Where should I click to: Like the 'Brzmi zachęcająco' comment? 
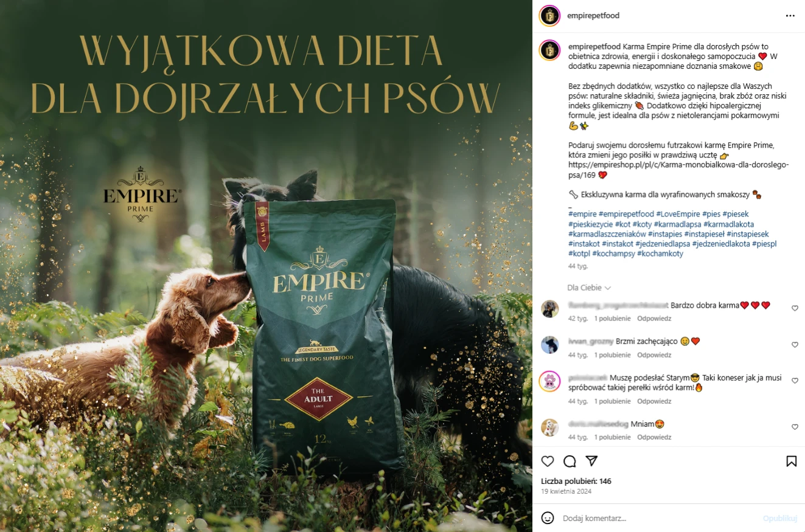click(x=795, y=345)
